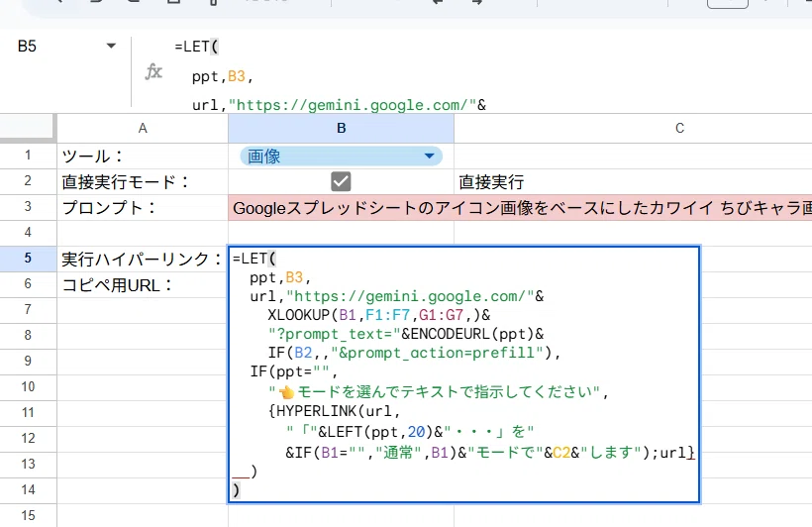Select row 2 header
This screenshot has height=527, width=812.
[x=28, y=181]
